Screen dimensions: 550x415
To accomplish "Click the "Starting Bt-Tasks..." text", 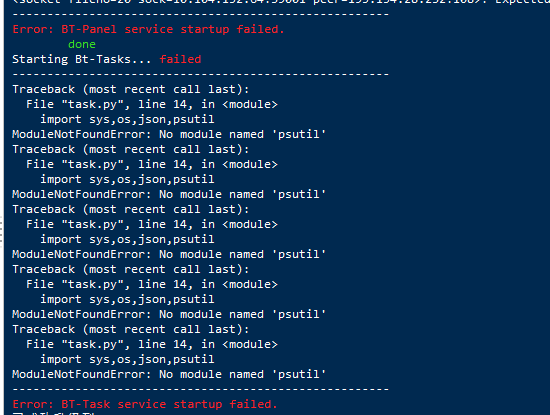I will click(82, 59).
